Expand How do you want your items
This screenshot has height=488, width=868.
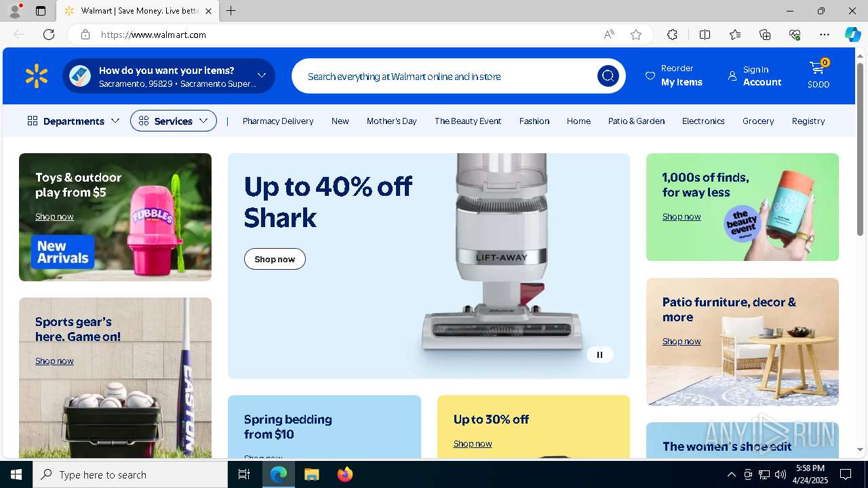point(169,76)
